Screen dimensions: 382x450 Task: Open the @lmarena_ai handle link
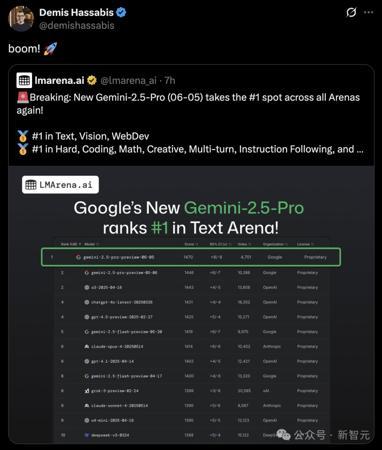click(128, 80)
